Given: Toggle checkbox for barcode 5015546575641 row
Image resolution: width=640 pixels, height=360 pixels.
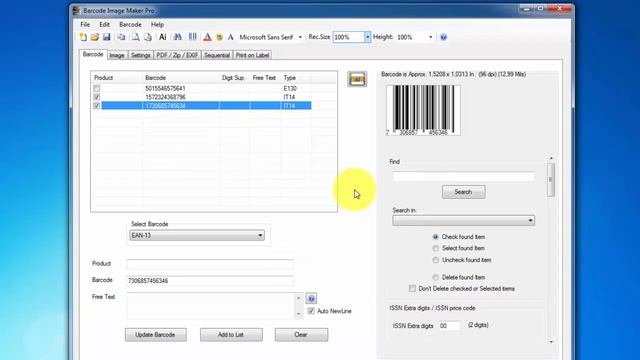Looking at the screenshot, I should point(97,88).
